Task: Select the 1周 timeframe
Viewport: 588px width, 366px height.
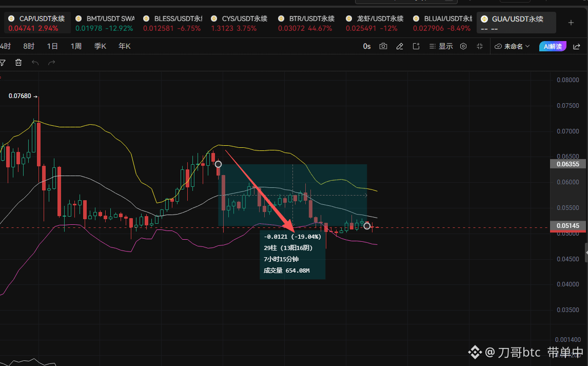Action: point(76,46)
